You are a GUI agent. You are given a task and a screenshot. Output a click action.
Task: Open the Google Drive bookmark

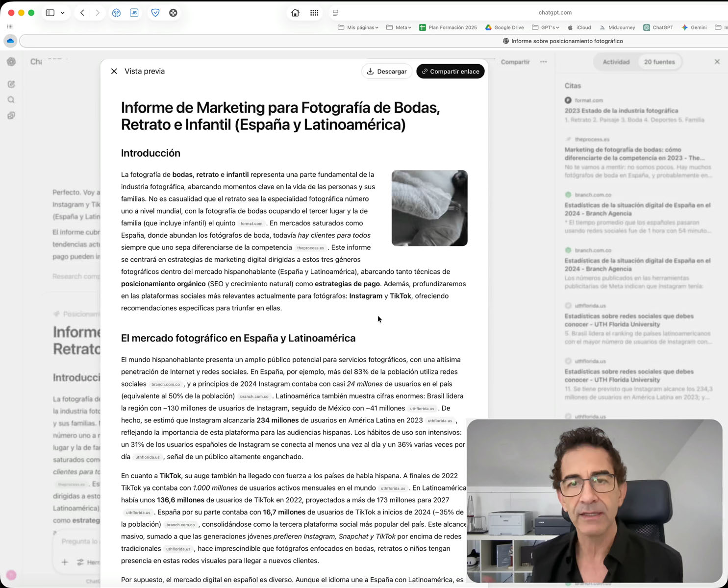pos(504,27)
